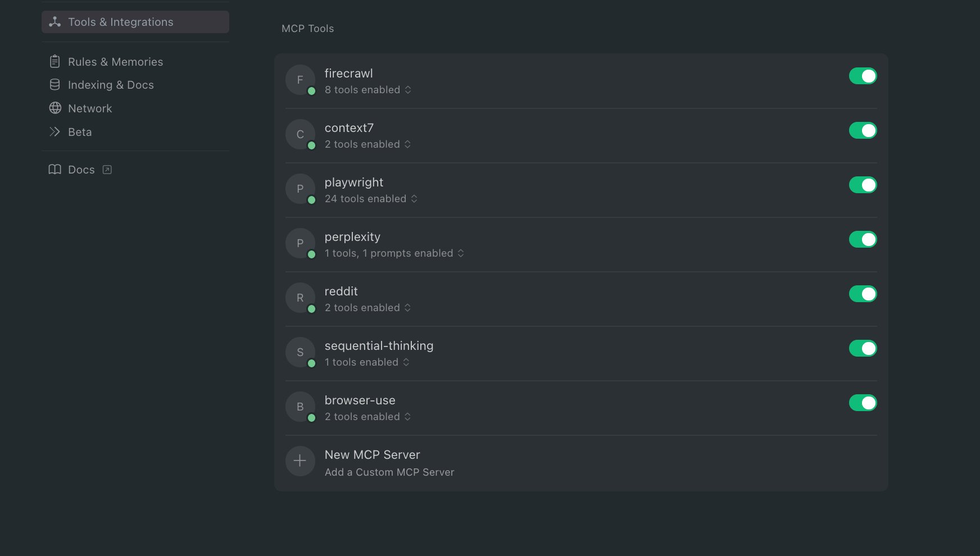Click the perplexity server name

tap(352, 237)
